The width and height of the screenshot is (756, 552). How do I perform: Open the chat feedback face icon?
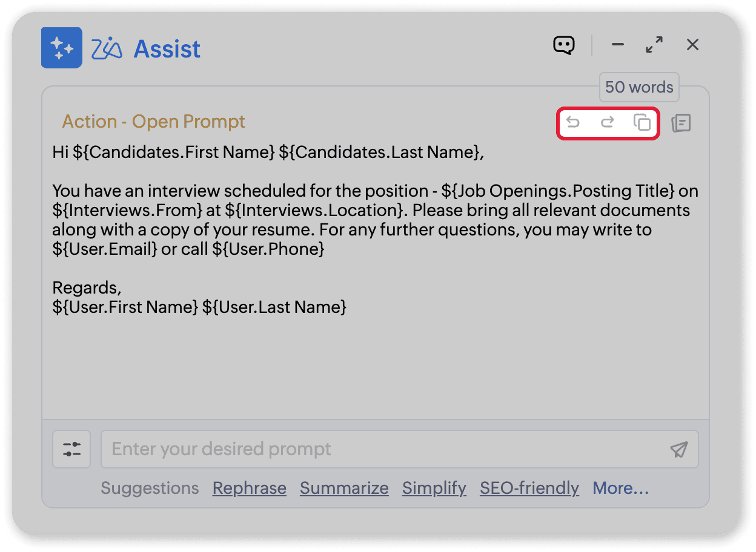click(564, 45)
